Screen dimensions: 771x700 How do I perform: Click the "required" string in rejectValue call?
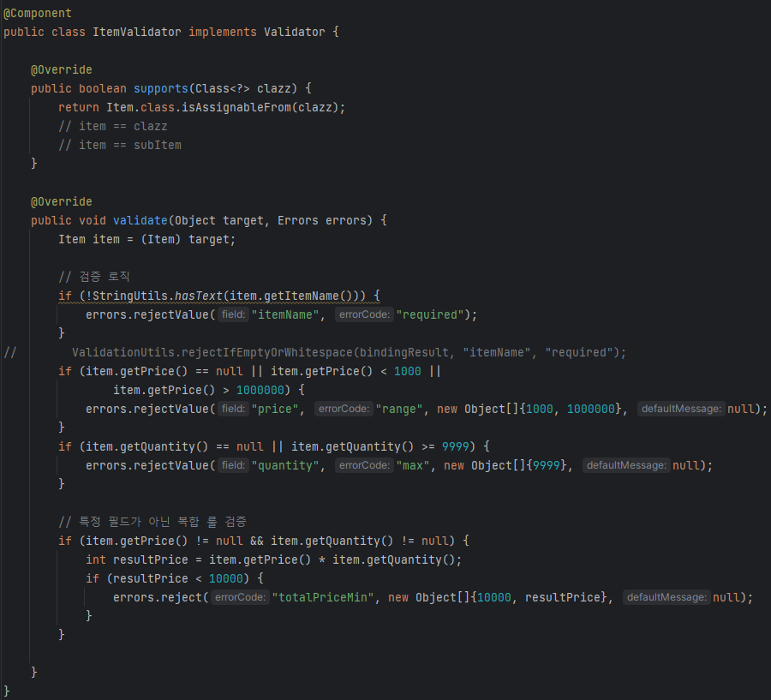[430, 314]
